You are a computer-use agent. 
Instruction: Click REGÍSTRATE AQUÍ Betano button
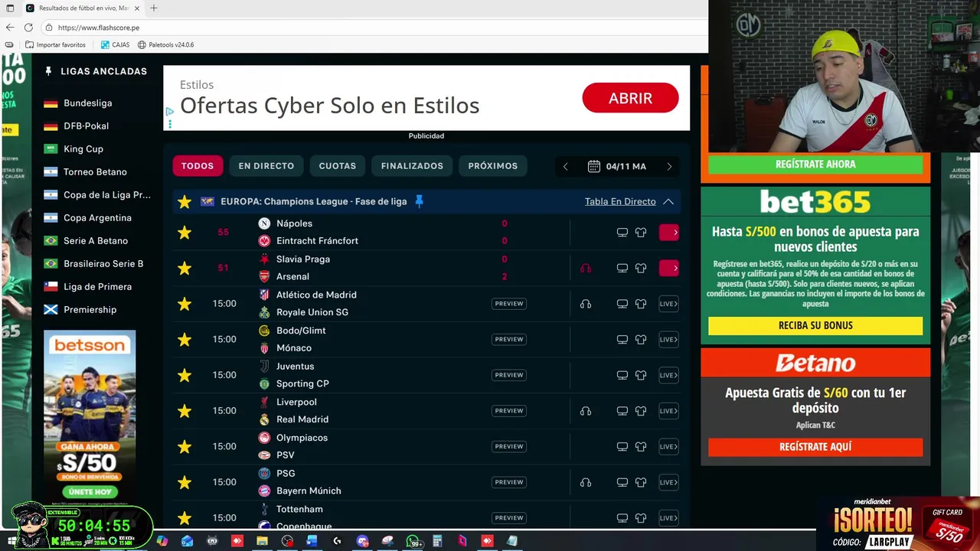click(815, 447)
